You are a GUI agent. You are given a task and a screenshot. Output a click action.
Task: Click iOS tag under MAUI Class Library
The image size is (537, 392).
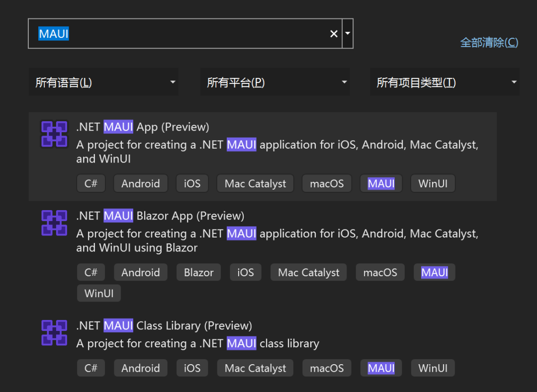192,368
